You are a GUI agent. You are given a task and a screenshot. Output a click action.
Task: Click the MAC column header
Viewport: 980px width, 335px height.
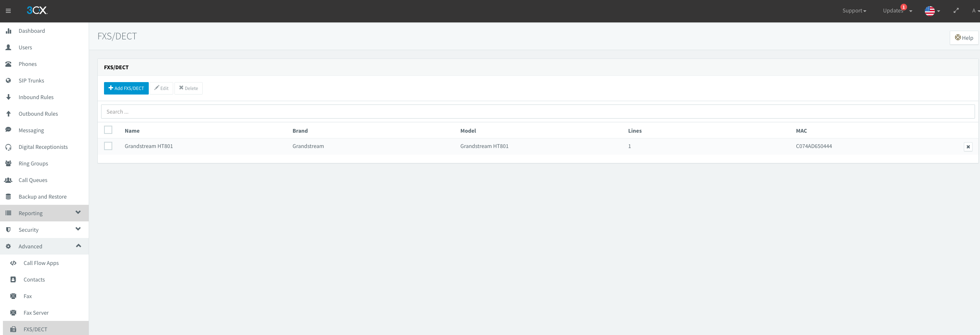click(x=801, y=131)
